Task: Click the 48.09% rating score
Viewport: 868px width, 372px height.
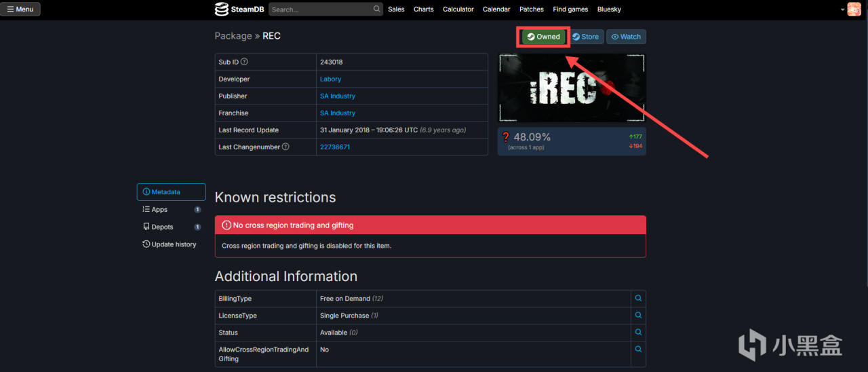Action: pos(532,137)
